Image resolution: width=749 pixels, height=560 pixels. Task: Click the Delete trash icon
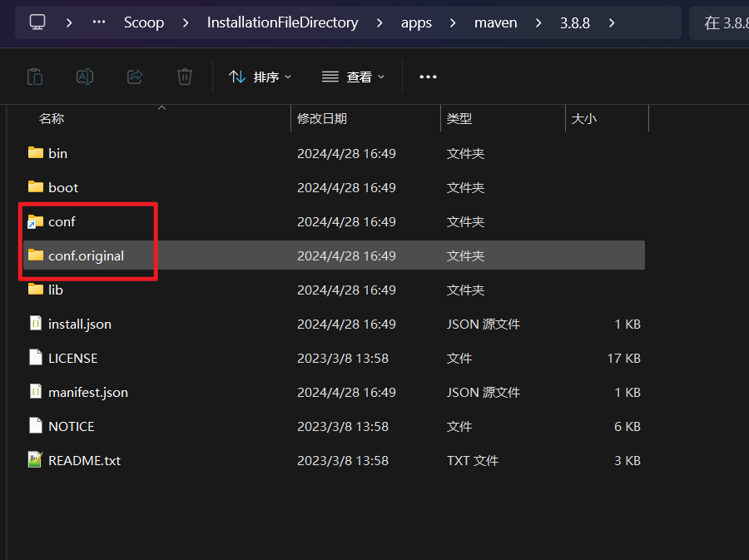pos(185,77)
